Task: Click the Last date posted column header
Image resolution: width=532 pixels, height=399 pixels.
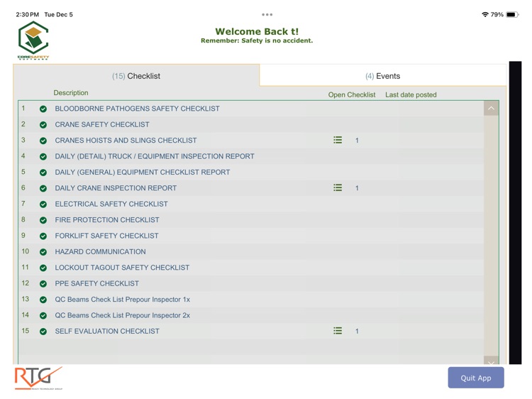Action: click(411, 94)
